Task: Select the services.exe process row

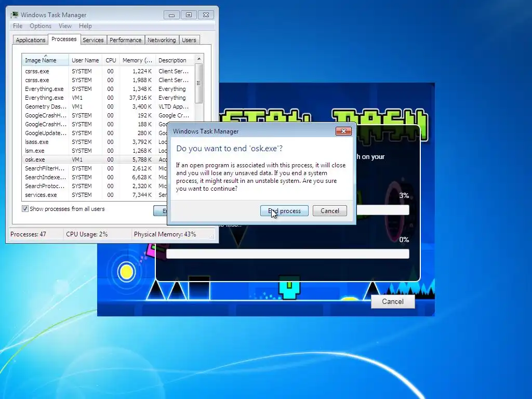Action: pos(95,195)
